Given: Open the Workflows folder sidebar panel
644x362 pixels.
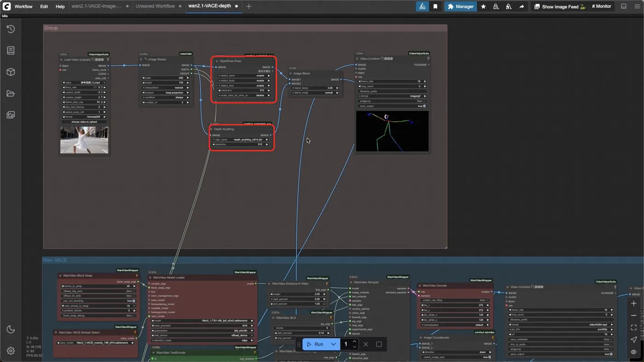Looking at the screenshot, I should [11, 94].
